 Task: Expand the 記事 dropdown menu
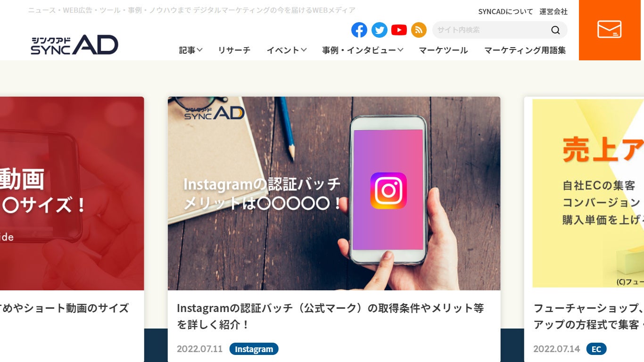[x=190, y=50]
